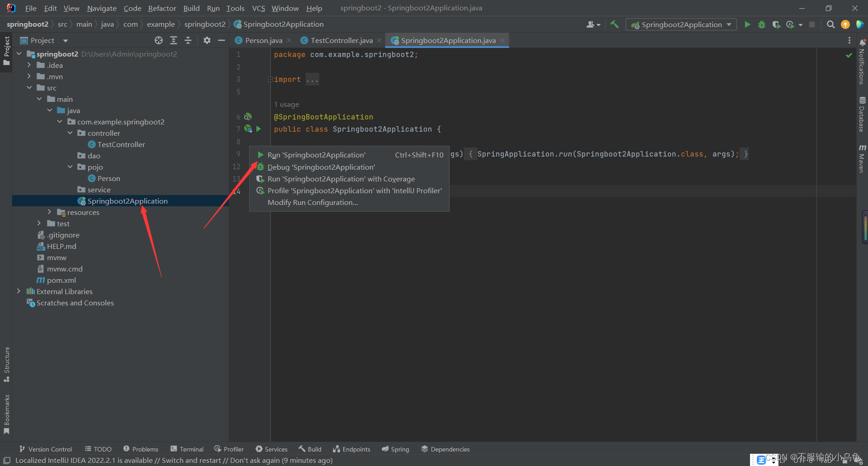This screenshot has height=466, width=868.
Task: Open the Terminal tool window
Action: click(x=187, y=449)
